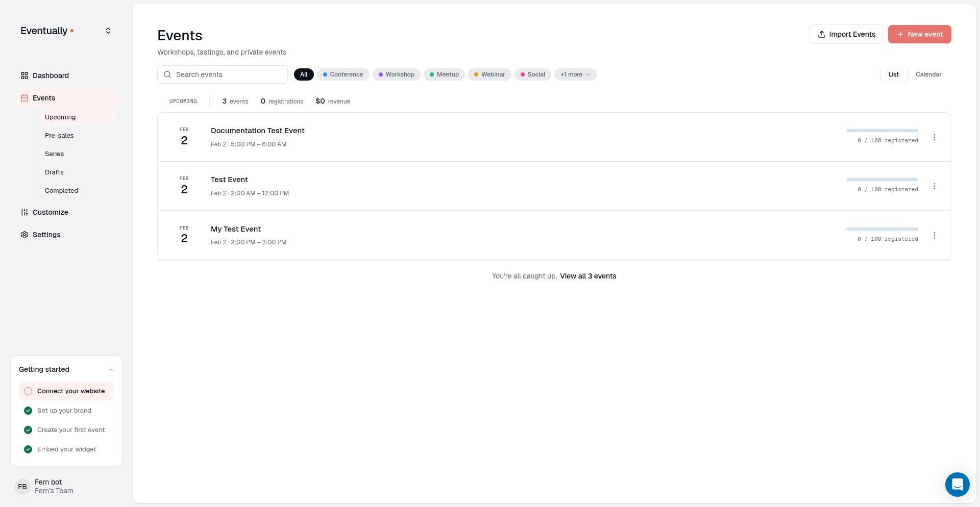Click the magnifier icon in search box
This screenshot has height=507, width=980.
tap(167, 74)
